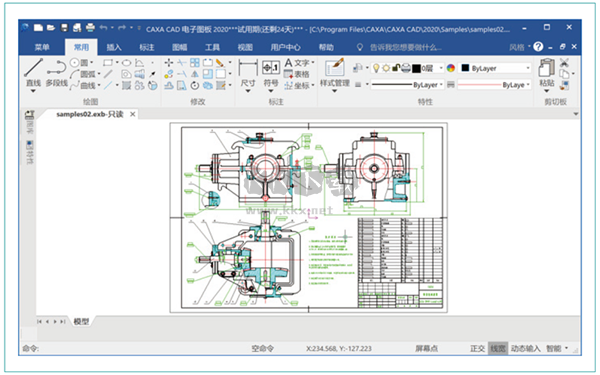Switch to the 插入 ribbon tab
Image resolution: width=600 pixels, height=375 pixels.
114,47
